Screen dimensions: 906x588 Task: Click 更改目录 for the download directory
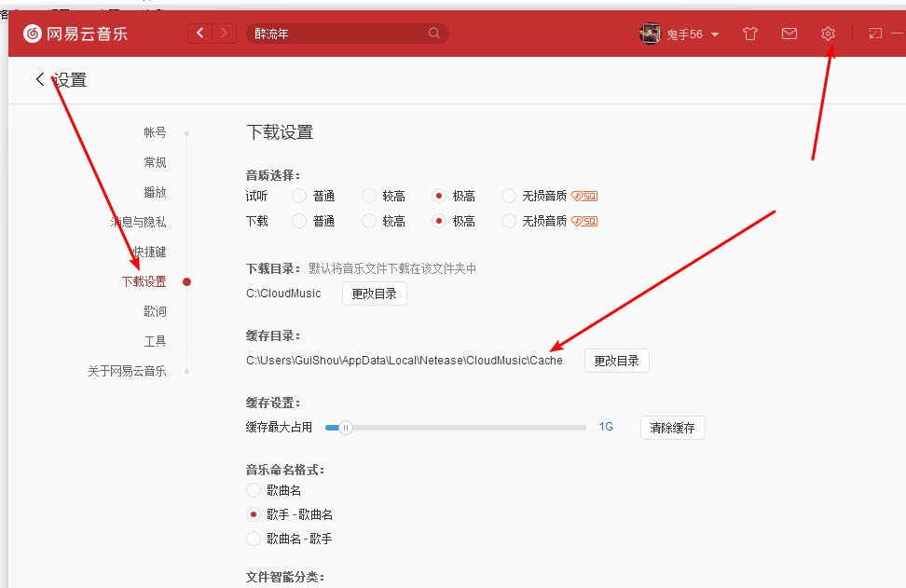(375, 294)
